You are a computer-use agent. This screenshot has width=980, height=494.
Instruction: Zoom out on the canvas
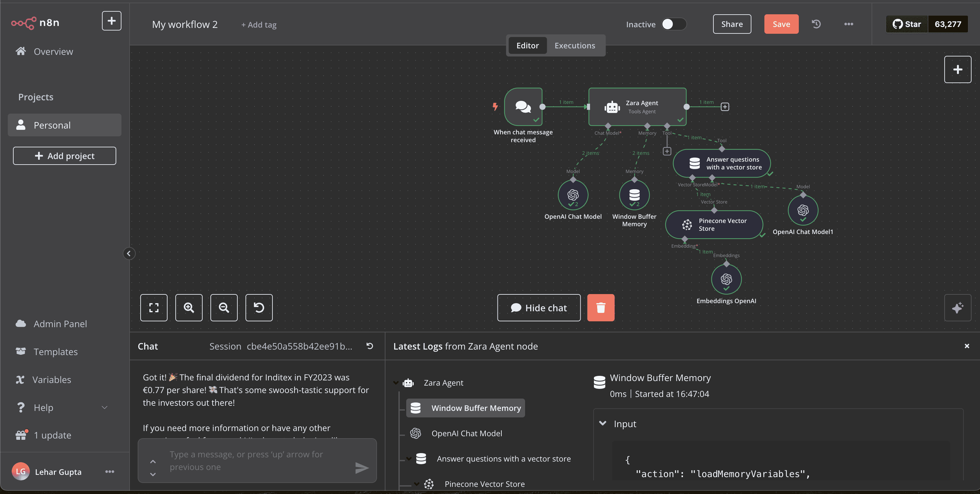click(x=224, y=308)
